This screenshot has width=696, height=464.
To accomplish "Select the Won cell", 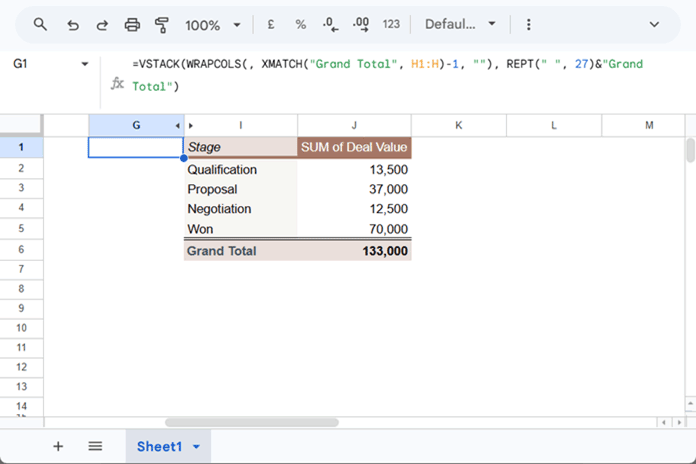I will (x=241, y=228).
